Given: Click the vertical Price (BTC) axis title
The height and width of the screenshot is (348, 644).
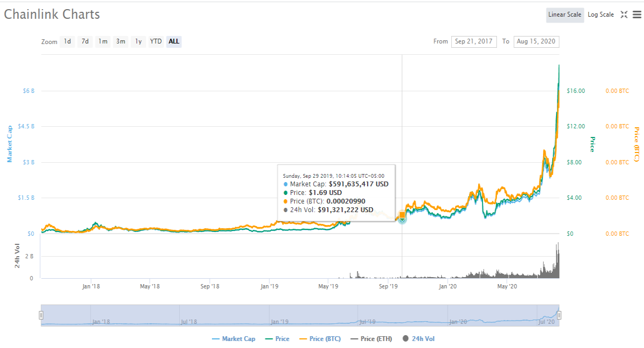Looking at the screenshot, I should click(x=636, y=144).
